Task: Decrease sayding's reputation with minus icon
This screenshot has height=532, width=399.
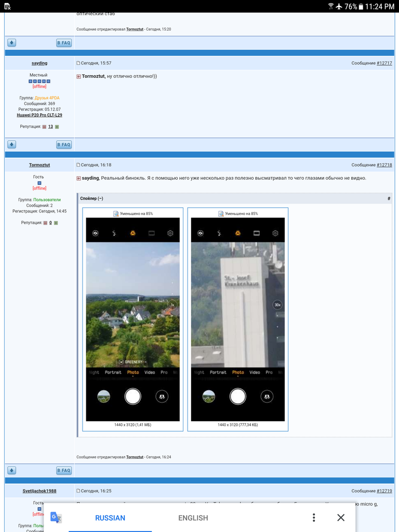Action: tap(44, 127)
